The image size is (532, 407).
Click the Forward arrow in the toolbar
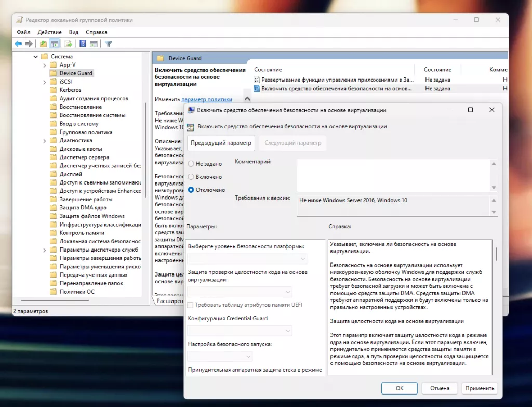[x=29, y=44]
